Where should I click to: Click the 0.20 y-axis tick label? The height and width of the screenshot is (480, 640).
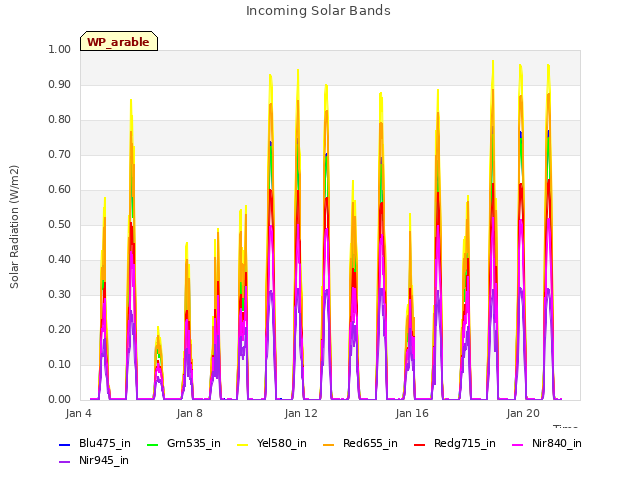click(x=60, y=330)
